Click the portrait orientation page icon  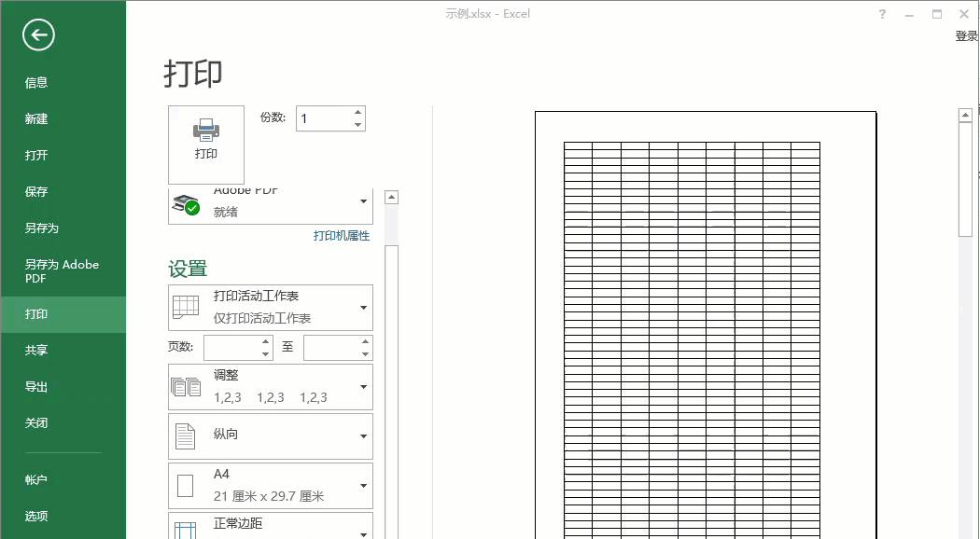point(186,436)
